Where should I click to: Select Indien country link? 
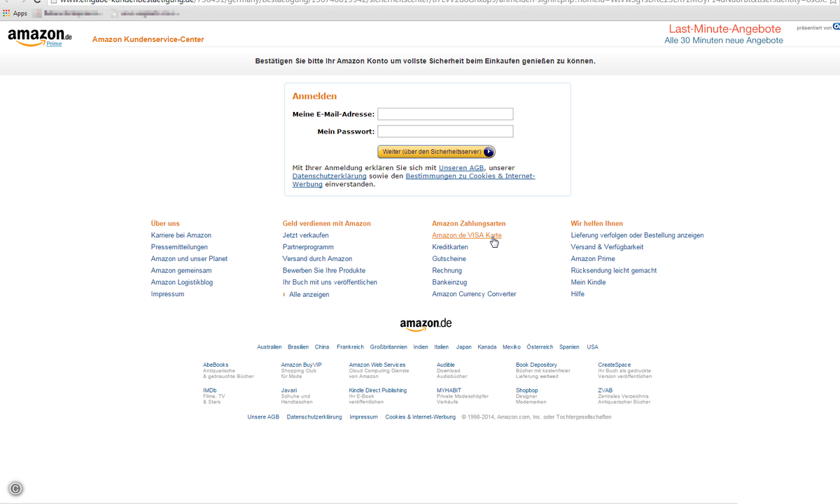pyautogui.click(x=421, y=347)
